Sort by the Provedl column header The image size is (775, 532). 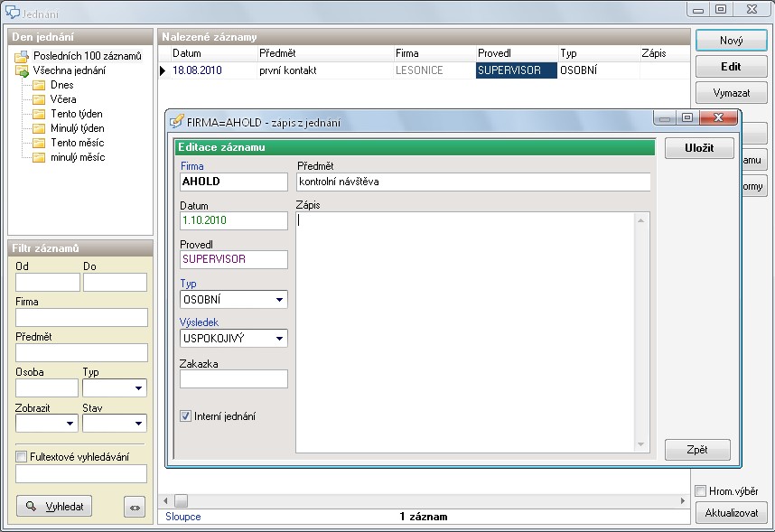click(516, 53)
